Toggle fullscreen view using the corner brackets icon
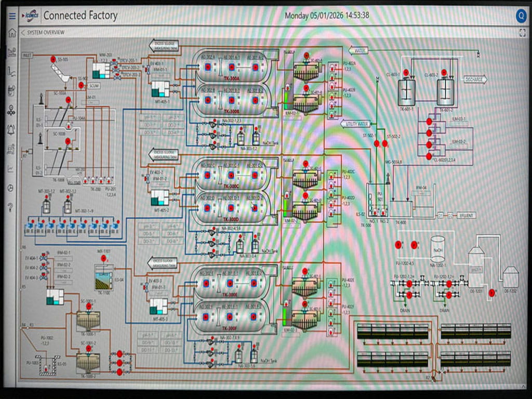This screenshot has height=399, width=532. pos(522,33)
